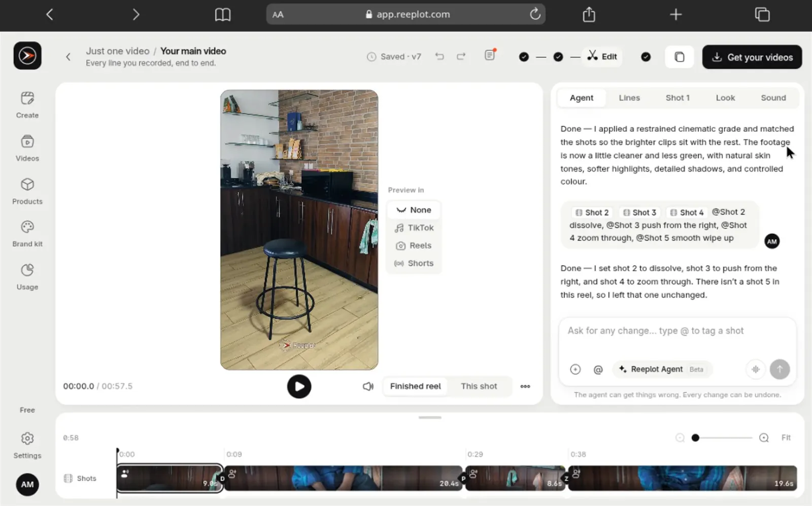Open Settings in the left sidebar
The image size is (812, 506).
coord(27,445)
